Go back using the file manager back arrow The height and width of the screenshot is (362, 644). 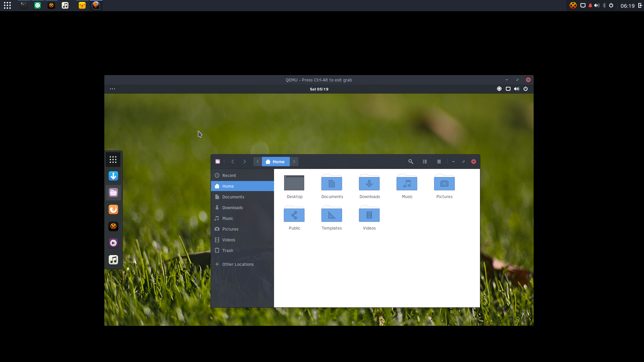point(233,162)
